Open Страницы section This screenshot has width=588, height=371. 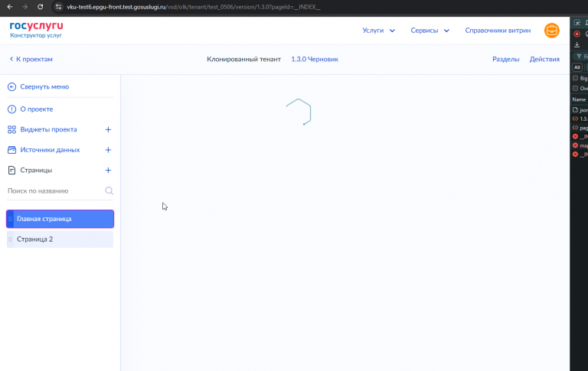[37, 170]
